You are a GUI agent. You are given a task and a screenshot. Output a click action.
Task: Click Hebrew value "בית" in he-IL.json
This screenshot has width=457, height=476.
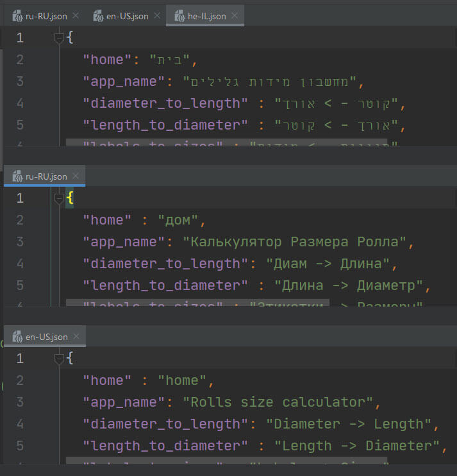[x=169, y=60]
